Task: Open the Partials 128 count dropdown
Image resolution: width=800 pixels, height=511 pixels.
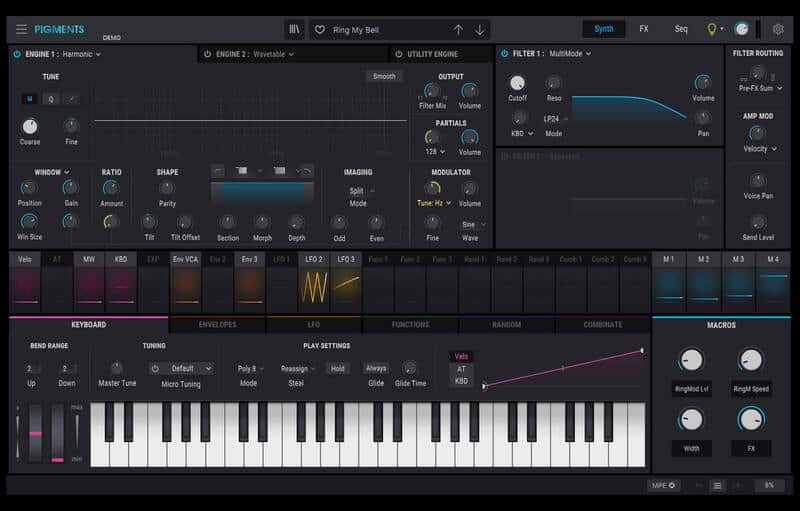Action: (x=435, y=152)
